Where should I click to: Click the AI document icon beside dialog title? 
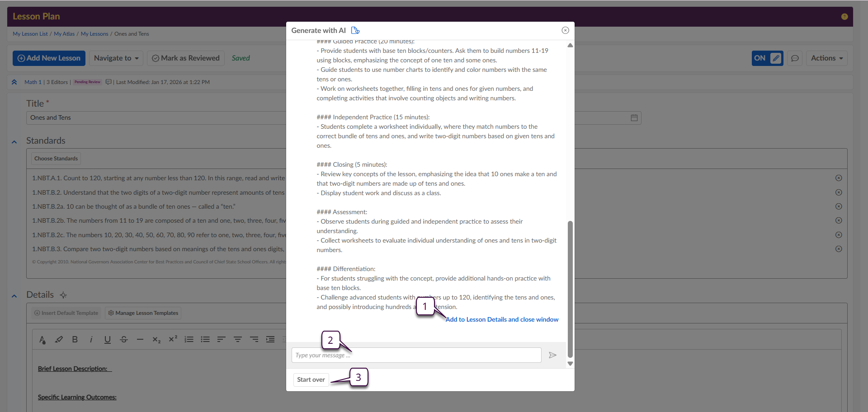[355, 30]
